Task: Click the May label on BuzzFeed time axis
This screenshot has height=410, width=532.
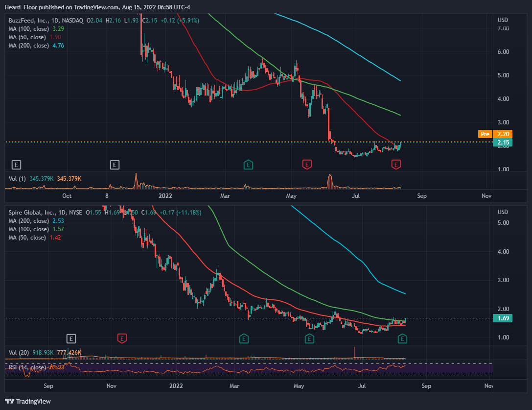Action: 291,196
